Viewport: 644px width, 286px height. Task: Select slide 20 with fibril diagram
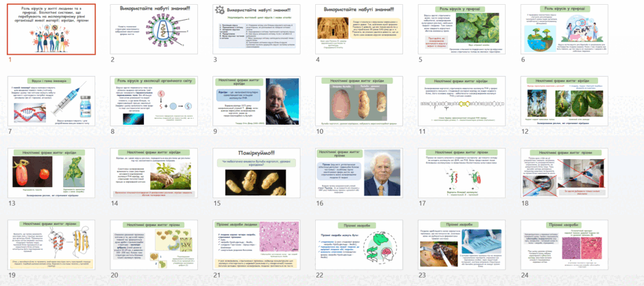coord(154,245)
